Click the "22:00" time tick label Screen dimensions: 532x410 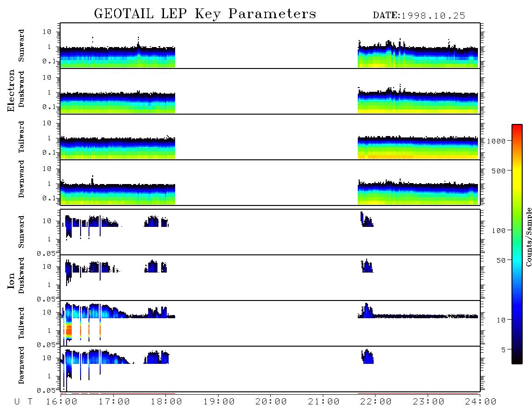(376, 402)
